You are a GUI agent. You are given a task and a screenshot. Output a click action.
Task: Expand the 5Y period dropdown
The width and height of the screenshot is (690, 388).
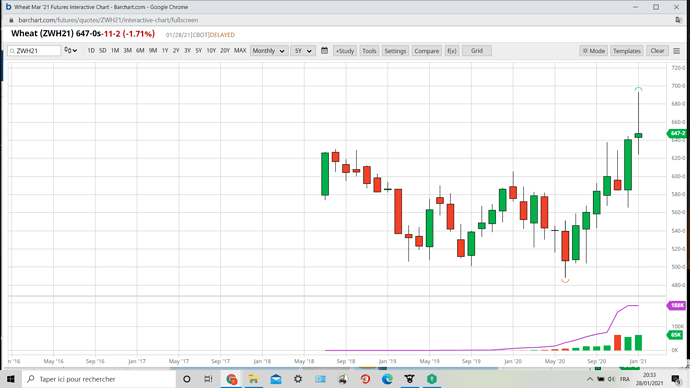pyautogui.click(x=303, y=51)
